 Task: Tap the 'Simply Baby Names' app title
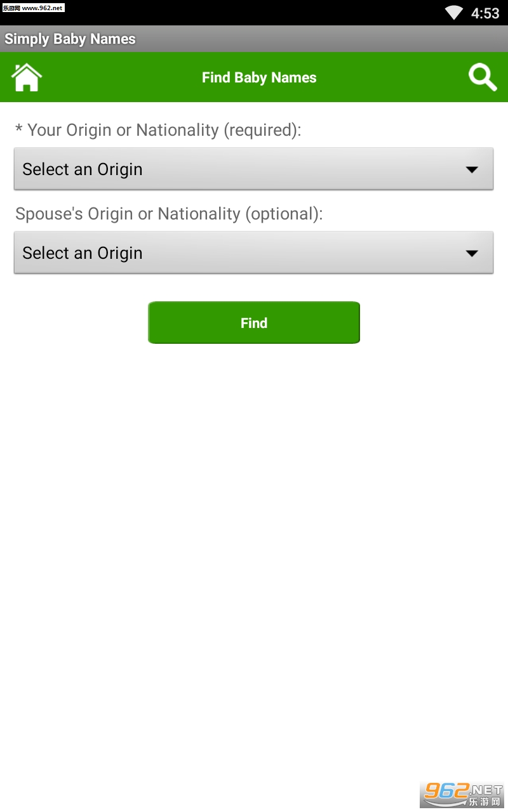pyautogui.click(x=70, y=39)
